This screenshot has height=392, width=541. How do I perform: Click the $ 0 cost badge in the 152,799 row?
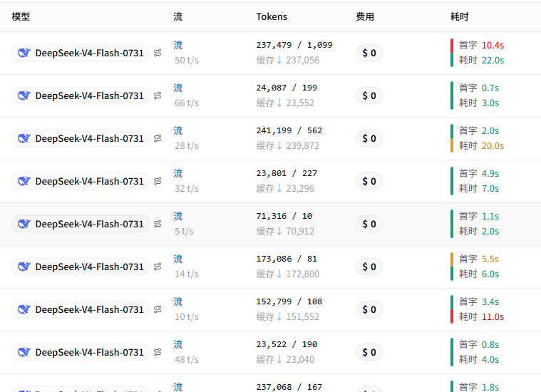click(x=369, y=309)
